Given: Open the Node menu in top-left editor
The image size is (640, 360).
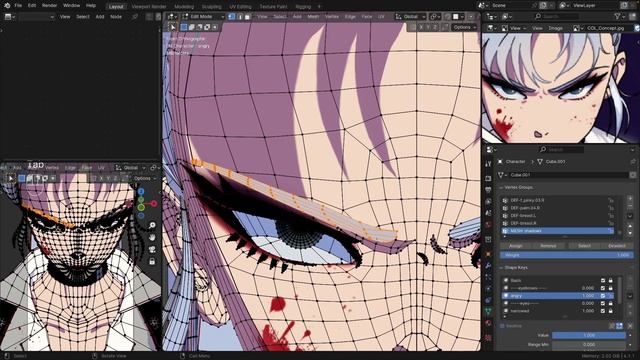Looking at the screenshot, I should (x=116, y=17).
